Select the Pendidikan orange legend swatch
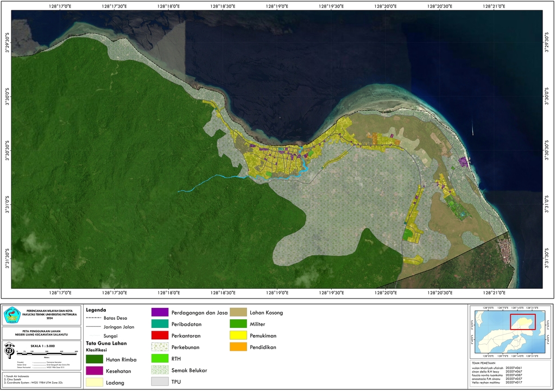Screen dimensions: 556x392 coord(238,347)
